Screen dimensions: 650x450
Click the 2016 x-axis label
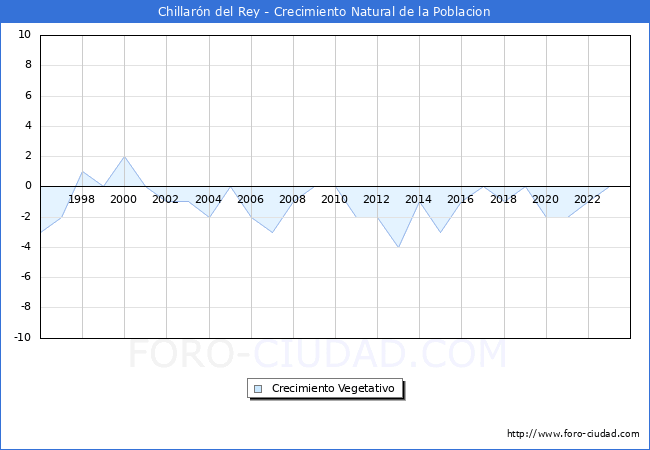click(x=460, y=200)
